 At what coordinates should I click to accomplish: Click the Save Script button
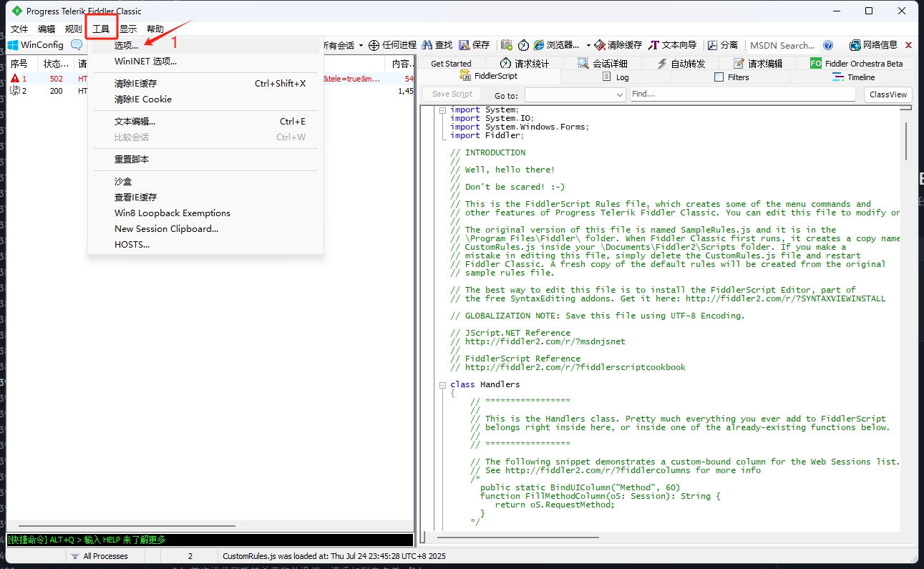tap(452, 94)
